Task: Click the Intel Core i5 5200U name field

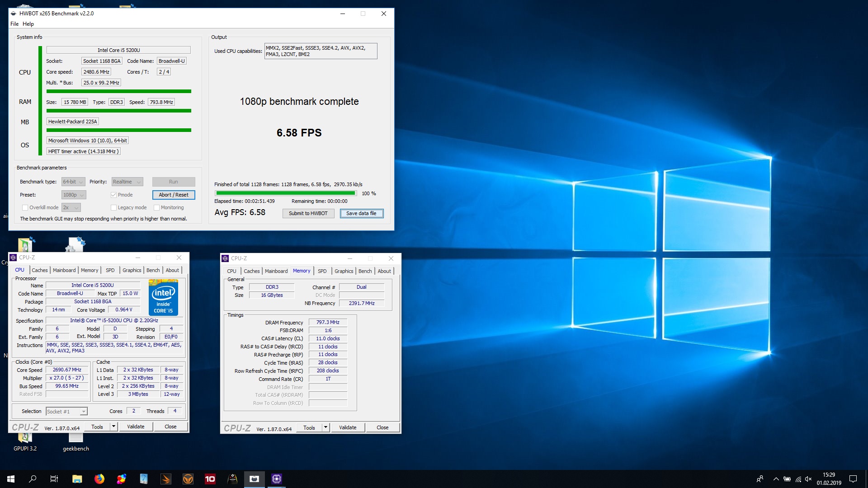Action: coord(118,50)
